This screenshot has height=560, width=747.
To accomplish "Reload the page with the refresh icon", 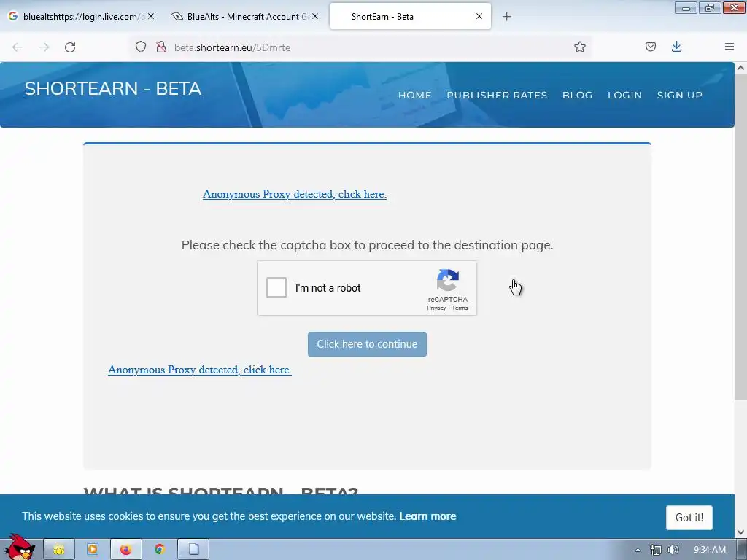I will click(70, 47).
